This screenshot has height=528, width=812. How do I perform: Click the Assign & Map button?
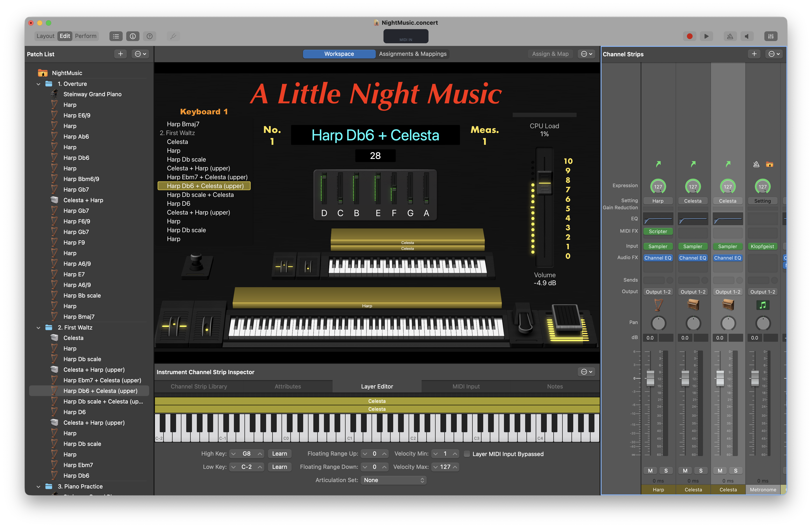click(550, 54)
